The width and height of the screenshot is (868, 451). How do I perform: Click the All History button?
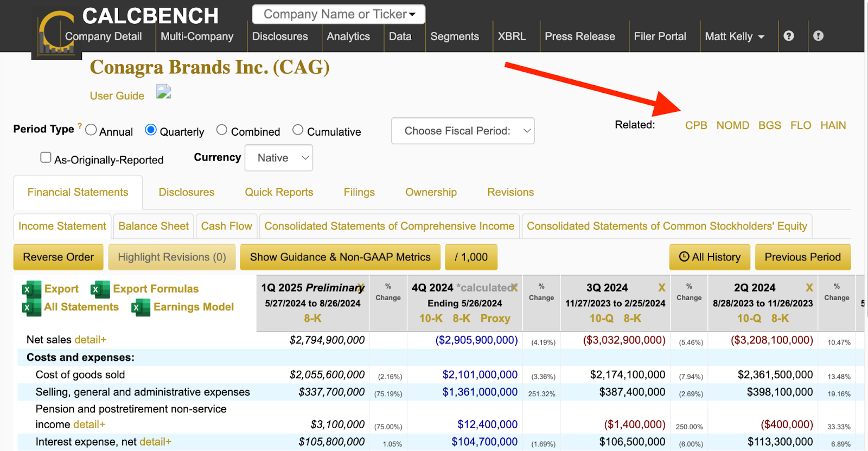tap(710, 257)
